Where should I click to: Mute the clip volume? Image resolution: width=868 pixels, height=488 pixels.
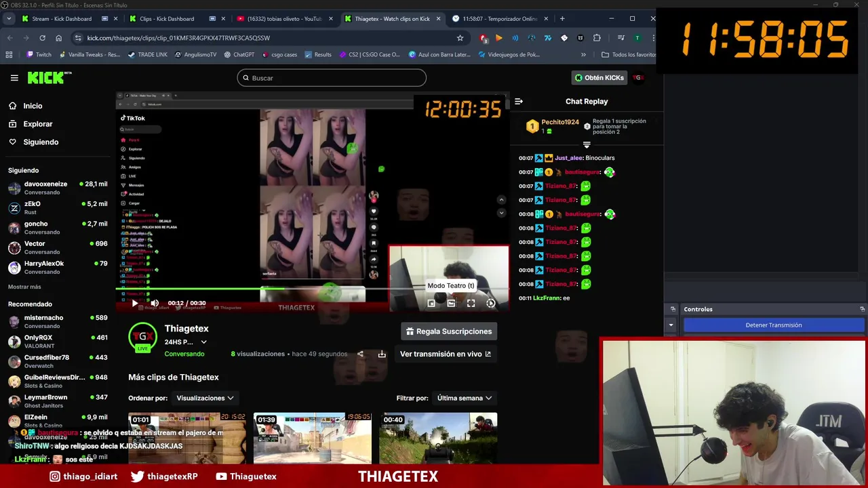click(x=155, y=303)
